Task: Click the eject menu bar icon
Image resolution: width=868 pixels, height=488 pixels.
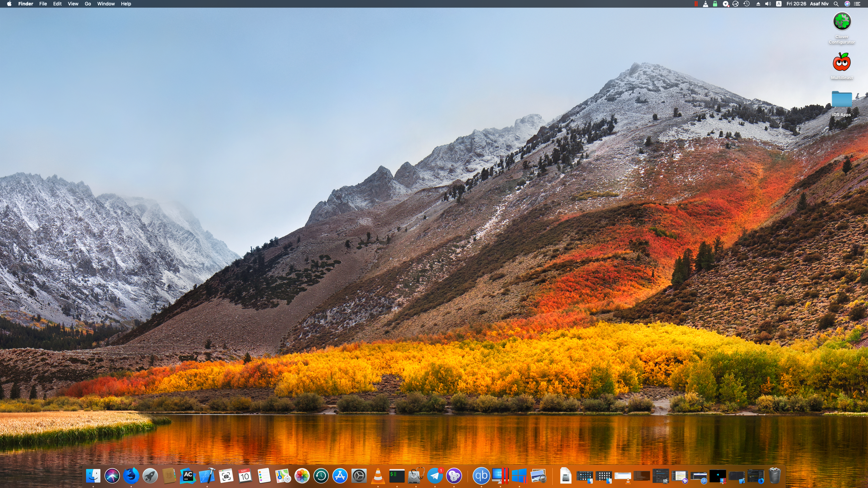Action: click(x=758, y=4)
